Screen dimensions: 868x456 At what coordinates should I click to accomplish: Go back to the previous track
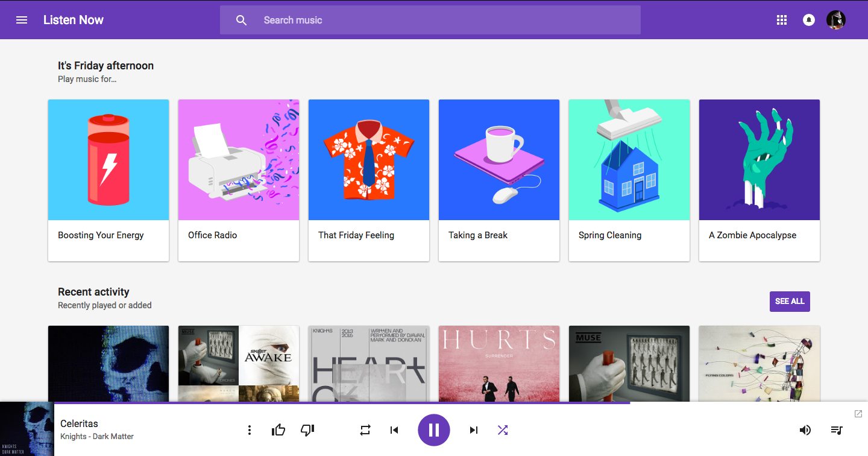394,430
